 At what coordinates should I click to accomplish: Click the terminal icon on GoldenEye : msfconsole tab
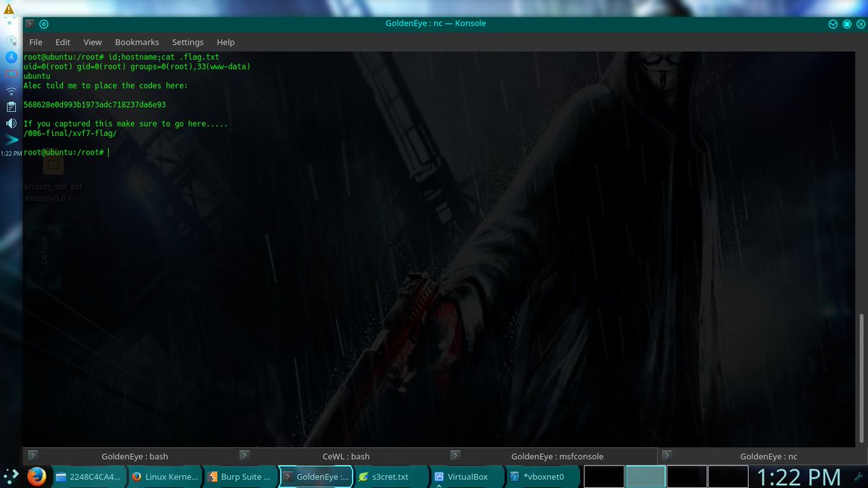click(x=456, y=455)
